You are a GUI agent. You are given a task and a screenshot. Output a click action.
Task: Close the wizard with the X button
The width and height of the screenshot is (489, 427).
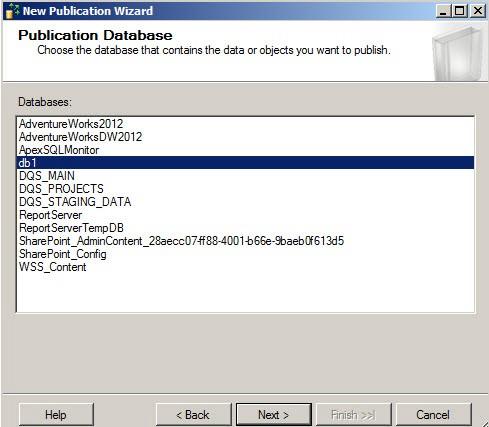point(478,11)
